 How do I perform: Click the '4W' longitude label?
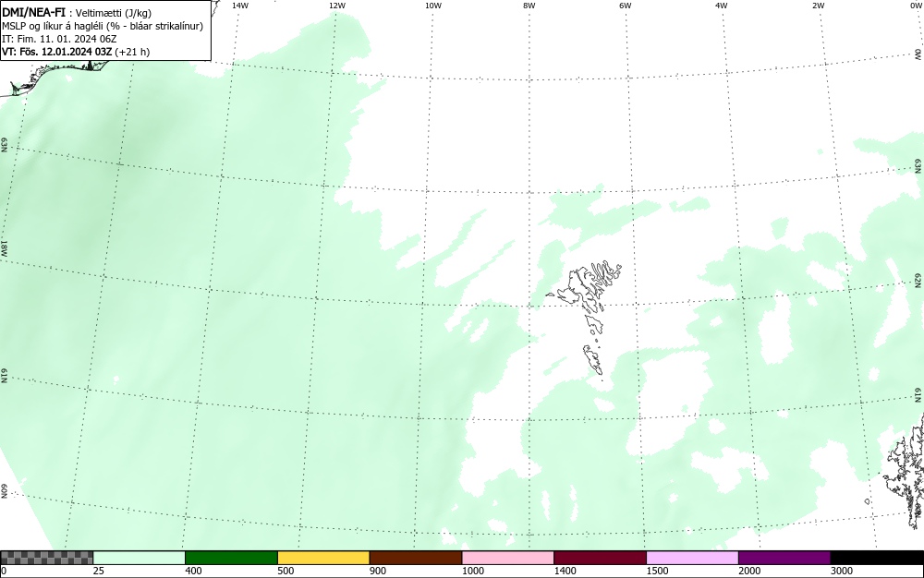(x=722, y=6)
